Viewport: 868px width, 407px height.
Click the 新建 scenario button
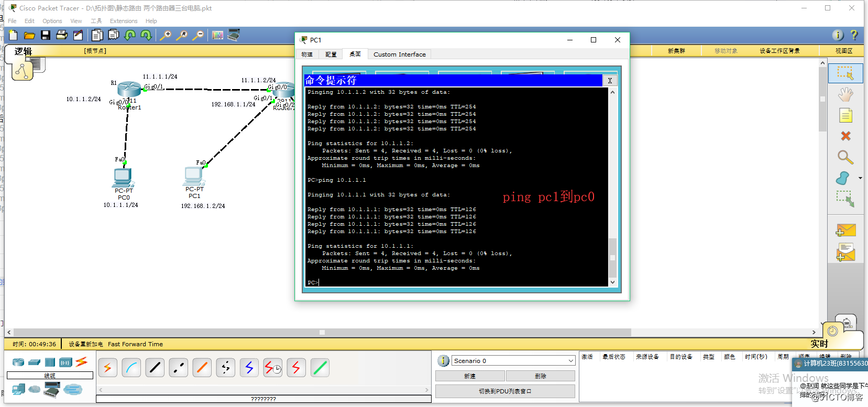[x=470, y=376]
